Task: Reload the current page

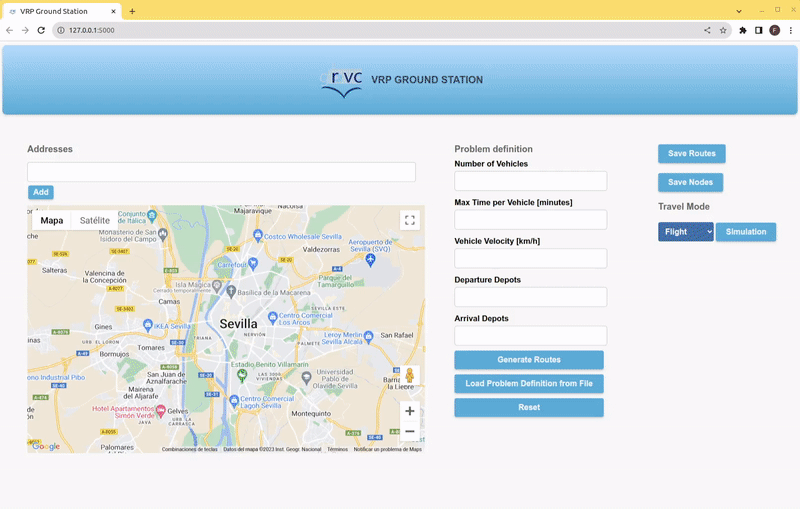Action: [x=41, y=30]
